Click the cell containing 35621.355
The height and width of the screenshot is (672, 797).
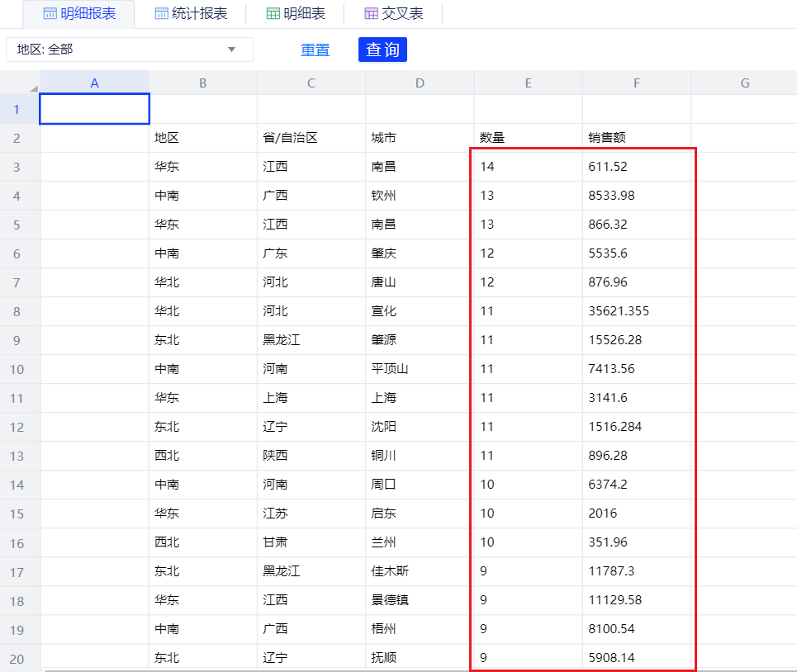(636, 311)
